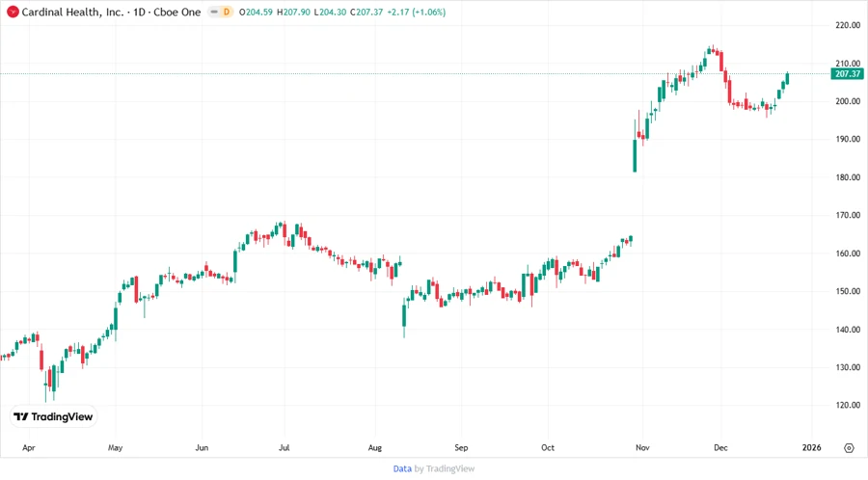The height and width of the screenshot is (480, 868).
Task: Click the Jun label on time axis
Action: pos(202,448)
